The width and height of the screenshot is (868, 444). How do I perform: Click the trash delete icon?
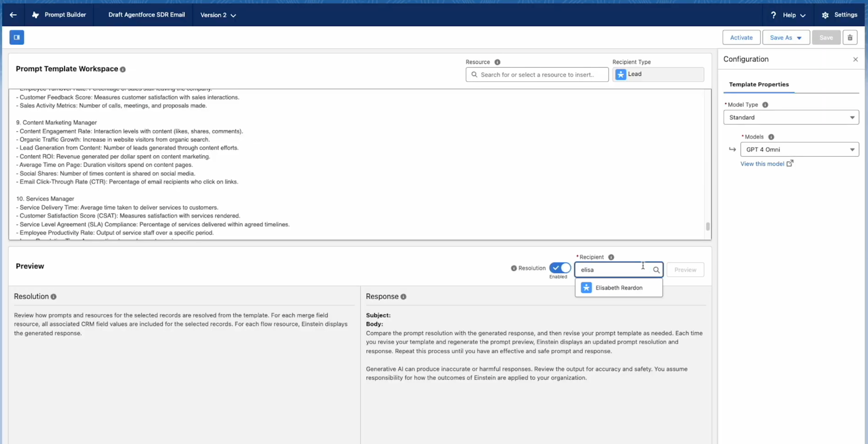click(x=850, y=37)
